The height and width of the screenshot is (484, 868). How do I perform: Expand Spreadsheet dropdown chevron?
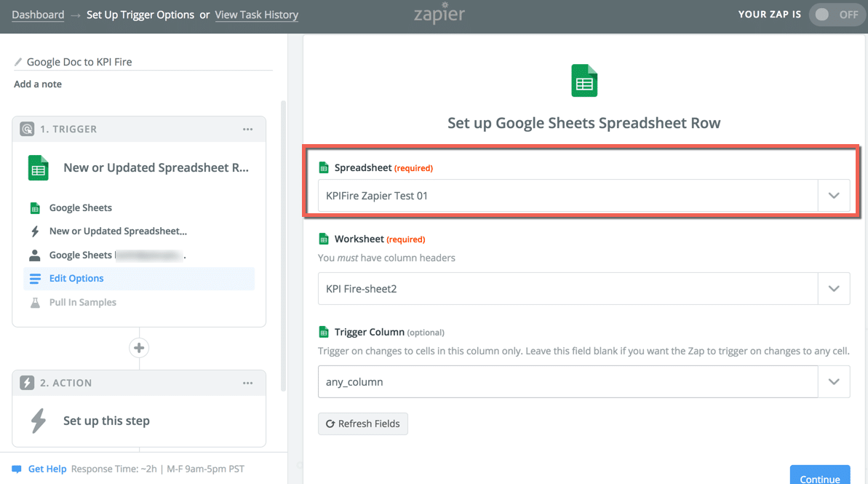[834, 196]
